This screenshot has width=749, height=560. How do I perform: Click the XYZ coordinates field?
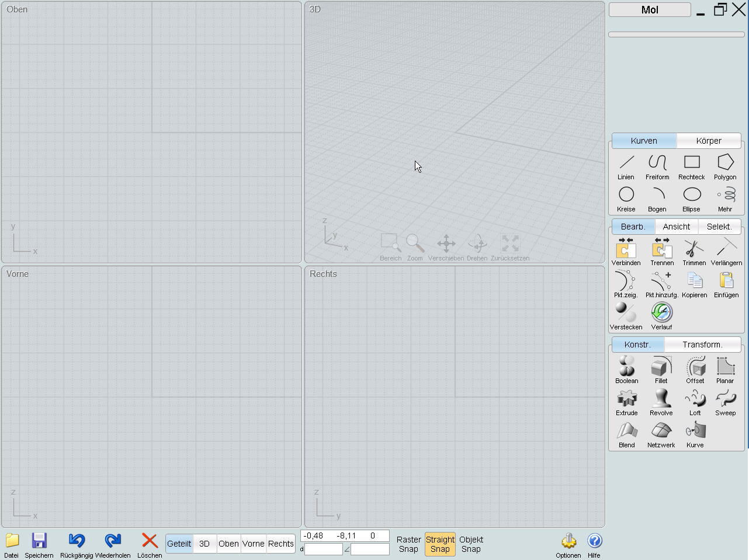pos(345,536)
